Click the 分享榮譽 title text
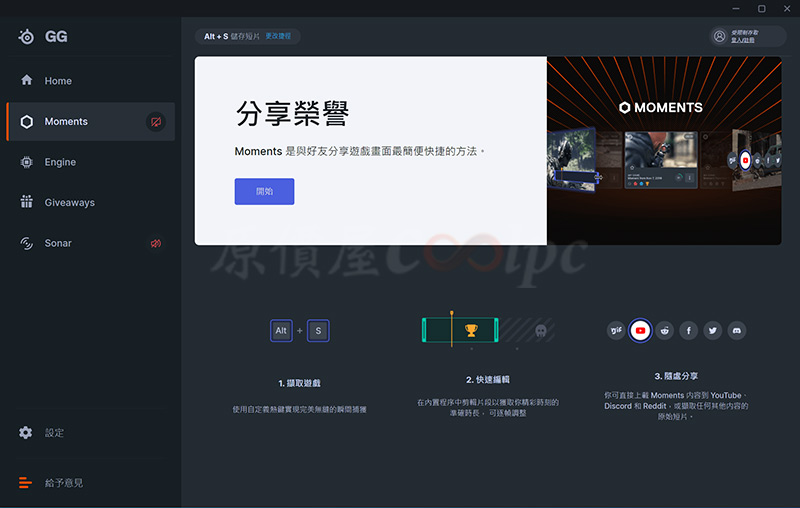This screenshot has width=800, height=508. click(x=292, y=113)
